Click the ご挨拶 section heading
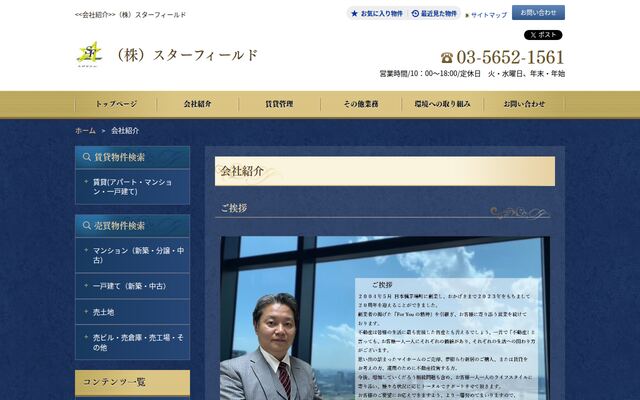Image resolution: width=640 pixels, height=400 pixels. 234,208
